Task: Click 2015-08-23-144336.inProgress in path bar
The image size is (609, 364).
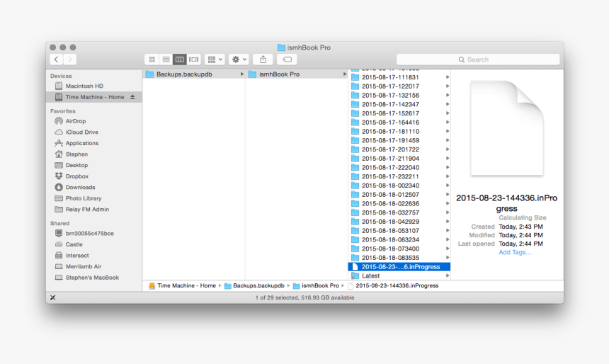Action: click(393, 285)
